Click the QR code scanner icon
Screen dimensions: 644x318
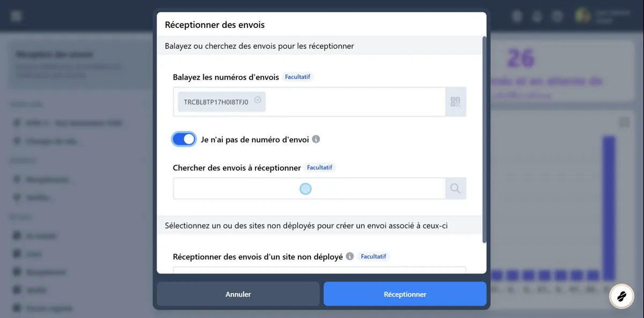[456, 102]
